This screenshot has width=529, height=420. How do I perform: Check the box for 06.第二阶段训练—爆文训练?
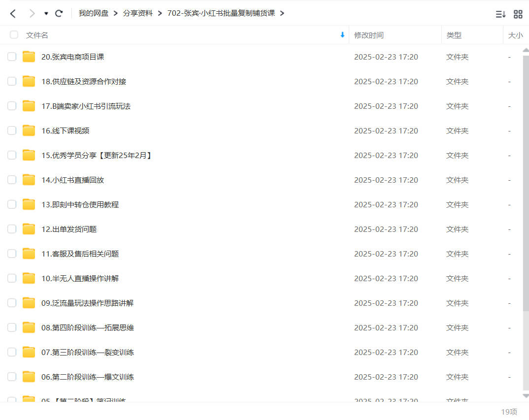12,377
